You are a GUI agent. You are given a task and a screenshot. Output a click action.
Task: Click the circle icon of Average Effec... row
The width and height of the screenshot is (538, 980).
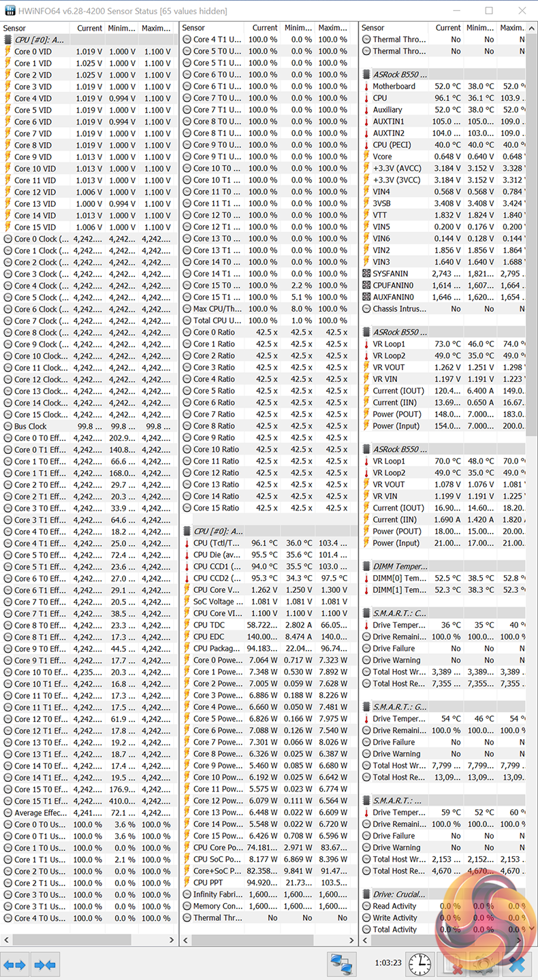point(7,813)
